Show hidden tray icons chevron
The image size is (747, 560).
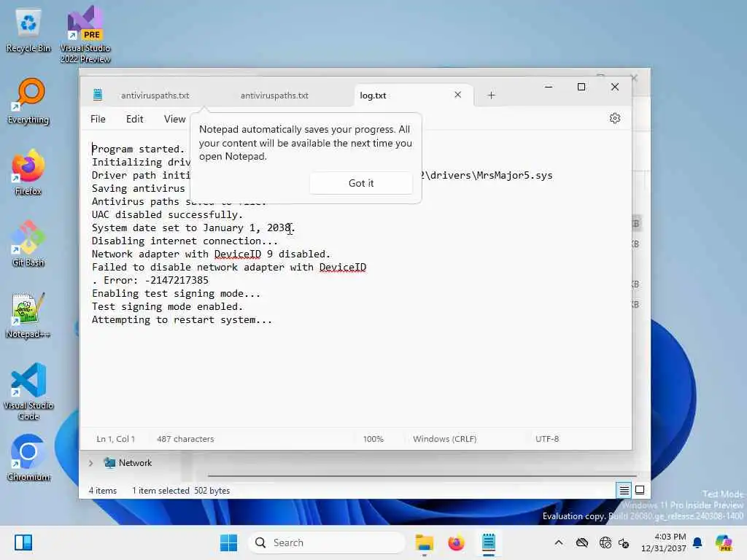[558, 542]
